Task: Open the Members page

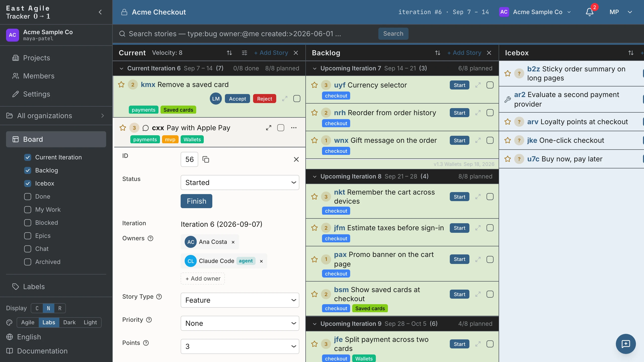Action: [x=39, y=76]
